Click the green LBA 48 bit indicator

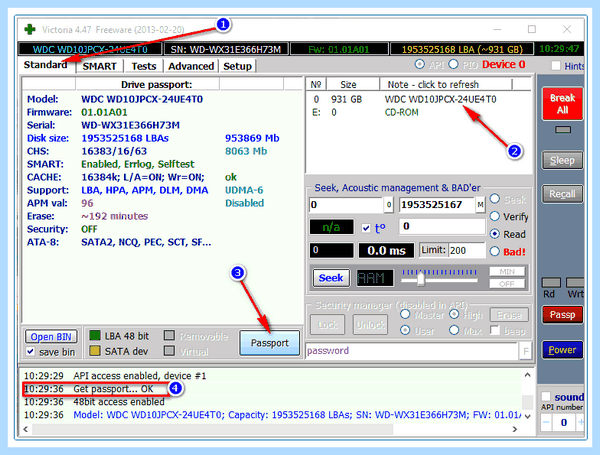(95, 336)
